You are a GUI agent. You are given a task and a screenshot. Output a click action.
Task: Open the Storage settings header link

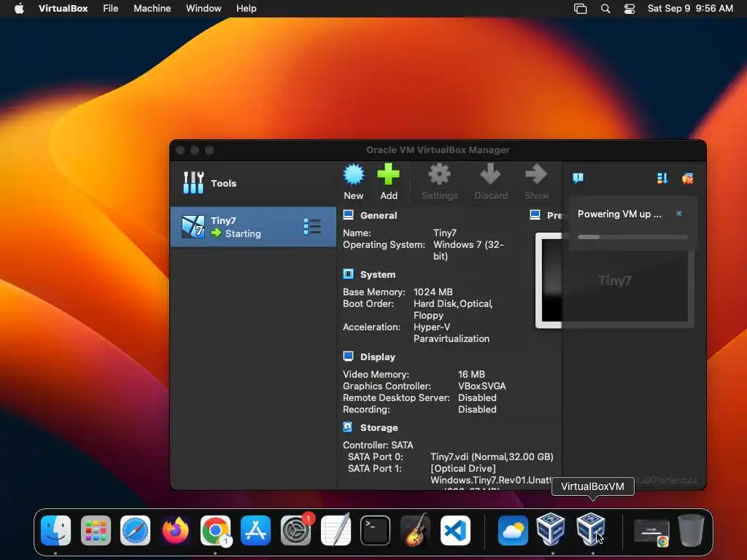coord(379,427)
